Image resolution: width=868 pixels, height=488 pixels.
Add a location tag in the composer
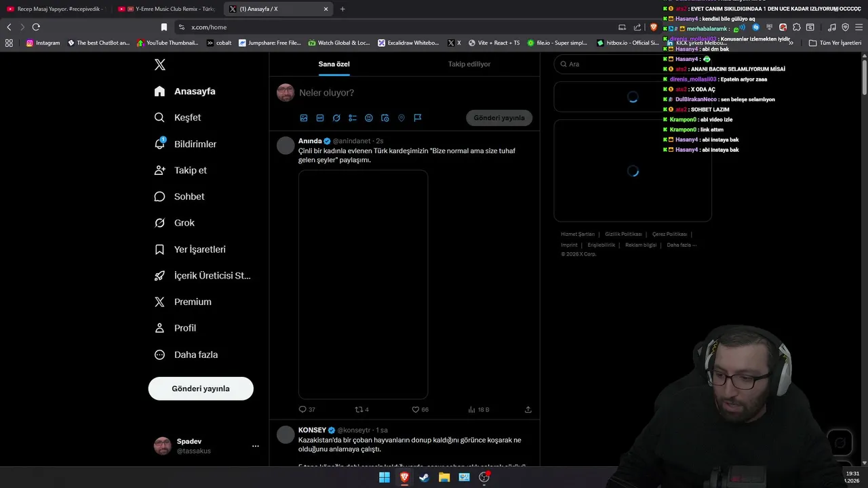[401, 118]
